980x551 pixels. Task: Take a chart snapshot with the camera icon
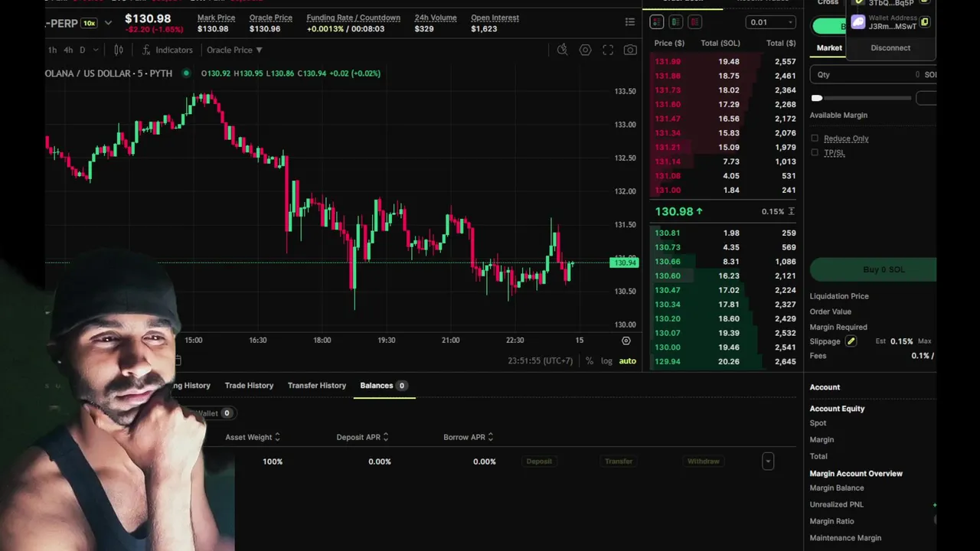click(630, 50)
